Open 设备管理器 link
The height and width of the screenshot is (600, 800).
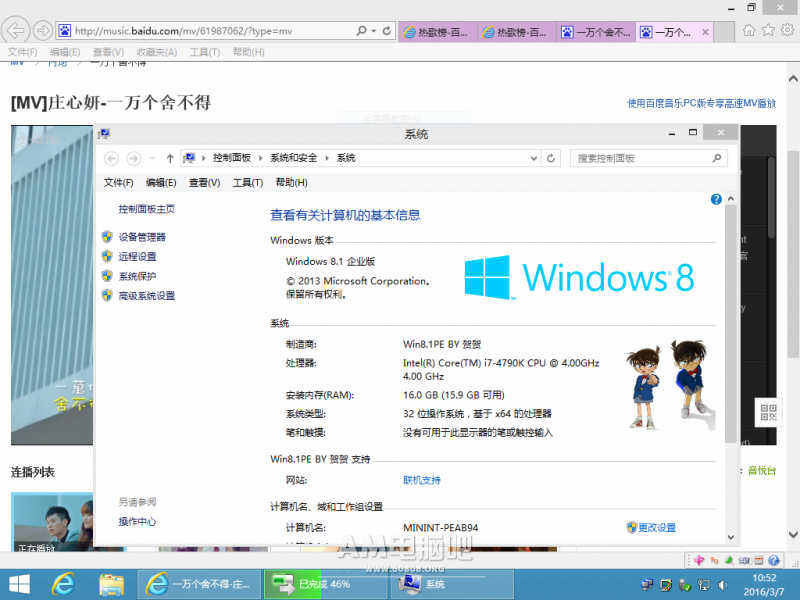tap(142, 237)
